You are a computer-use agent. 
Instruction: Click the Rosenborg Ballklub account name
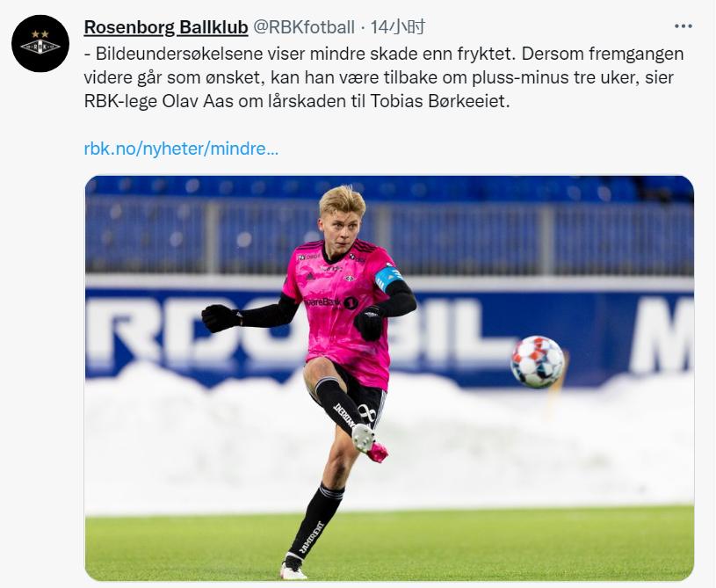[x=166, y=27]
